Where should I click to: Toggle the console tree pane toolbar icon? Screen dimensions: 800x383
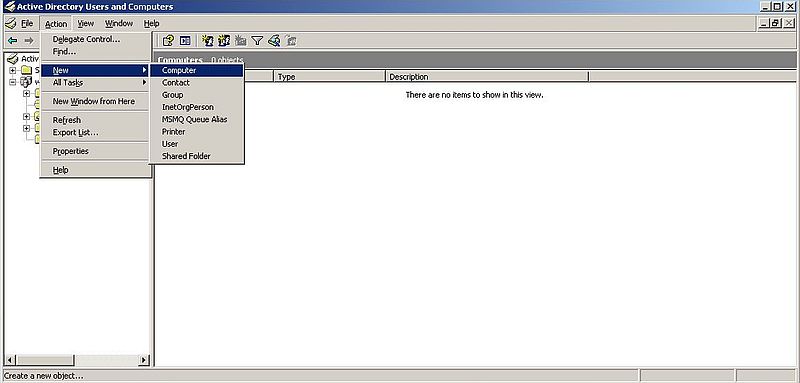pos(185,40)
